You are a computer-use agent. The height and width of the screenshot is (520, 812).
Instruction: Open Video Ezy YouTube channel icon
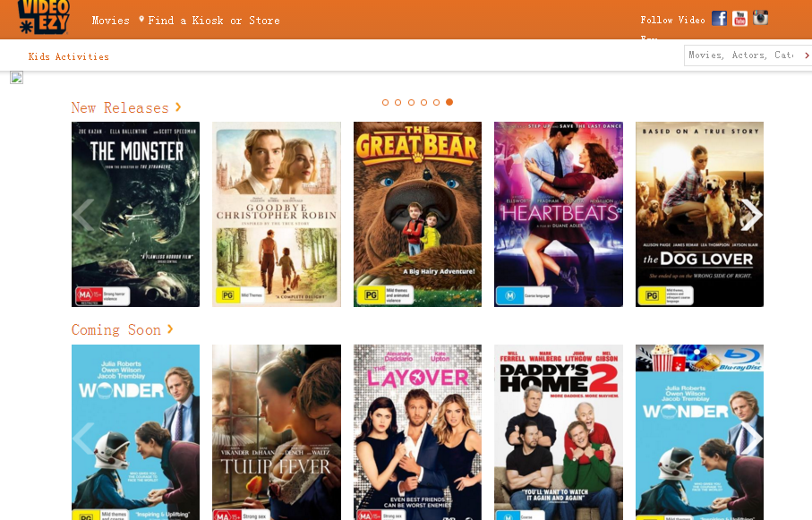pos(739,18)
